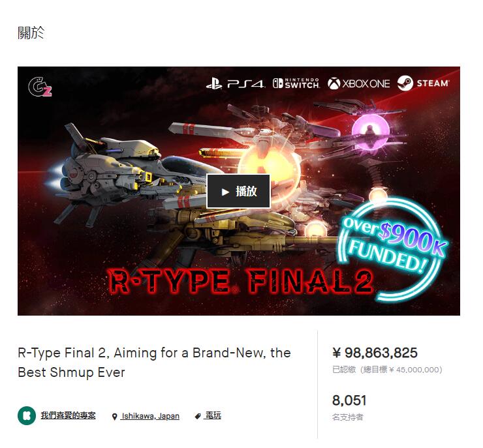Open the 我們喜愛的專案 link

68,415
